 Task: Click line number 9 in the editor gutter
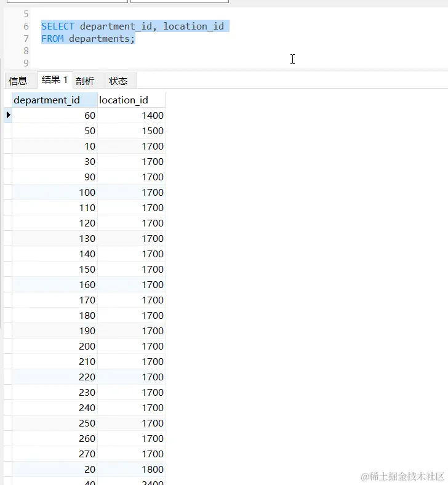pyautogui.click(x=26, y=63)
